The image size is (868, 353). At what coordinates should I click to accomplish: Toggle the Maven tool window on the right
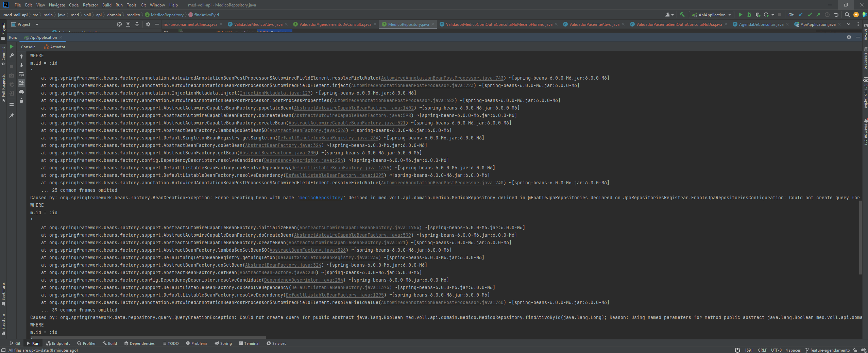pos(865,32)
